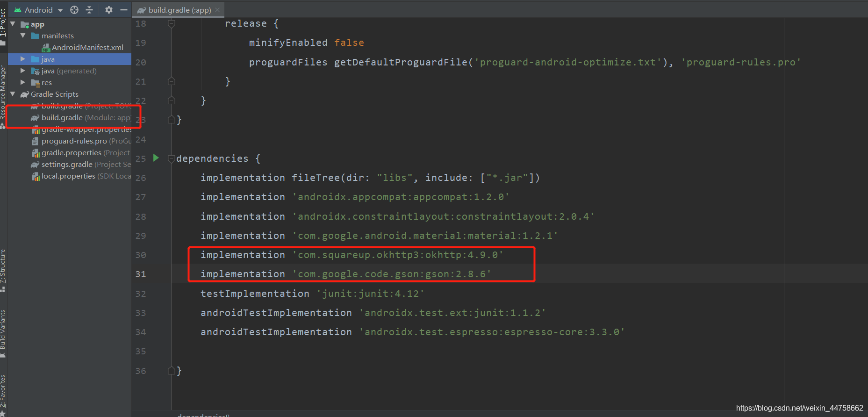Collapse the Gradle Scripts node arrow

coord(13,94)
